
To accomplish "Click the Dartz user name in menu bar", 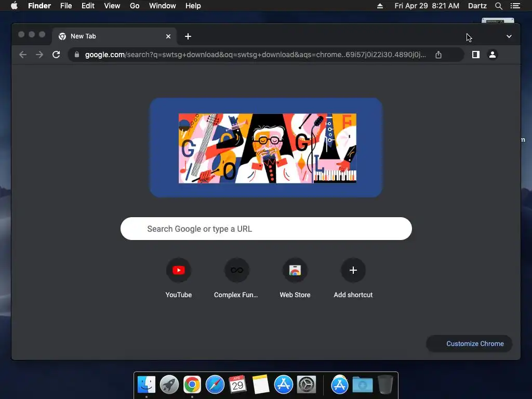I will click(477, 6).
